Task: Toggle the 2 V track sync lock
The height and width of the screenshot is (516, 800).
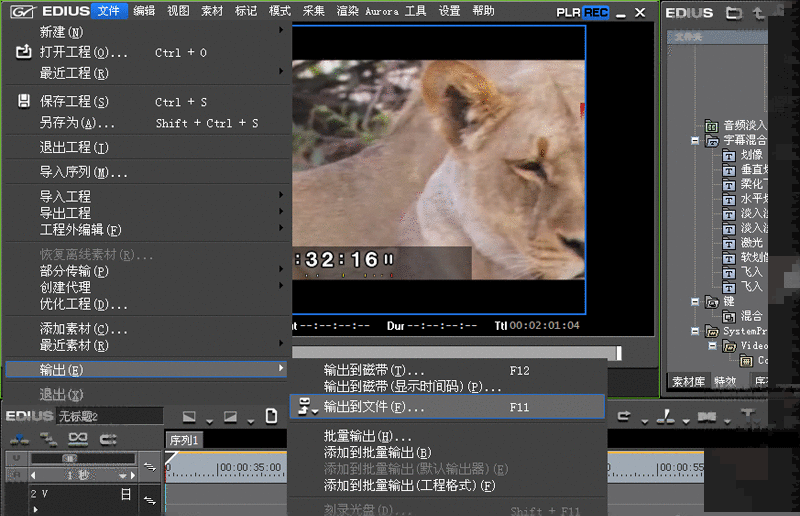Action: tap(150, 499)
